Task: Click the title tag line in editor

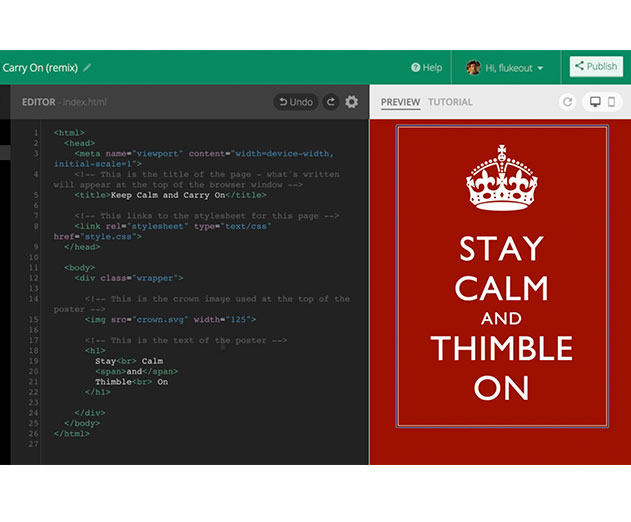Action: point(170,195)
